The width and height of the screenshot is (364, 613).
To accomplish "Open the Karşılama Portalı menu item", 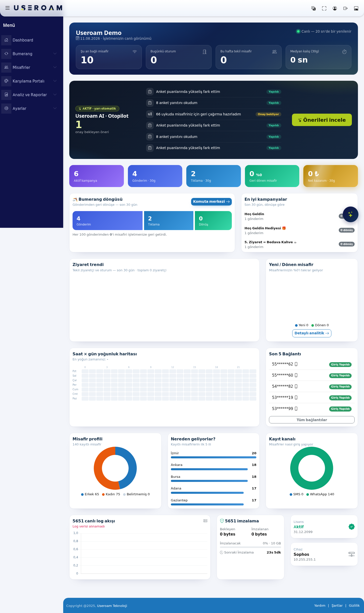I will click(x=32, y=81).
